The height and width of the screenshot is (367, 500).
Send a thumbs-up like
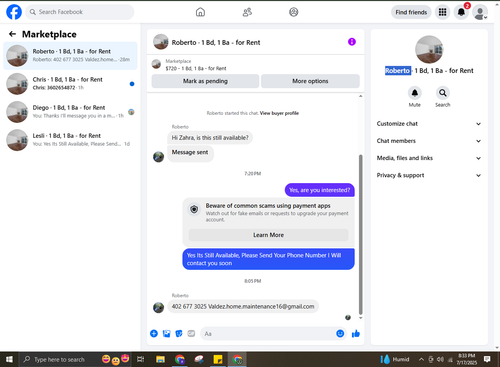click(356, 333)
